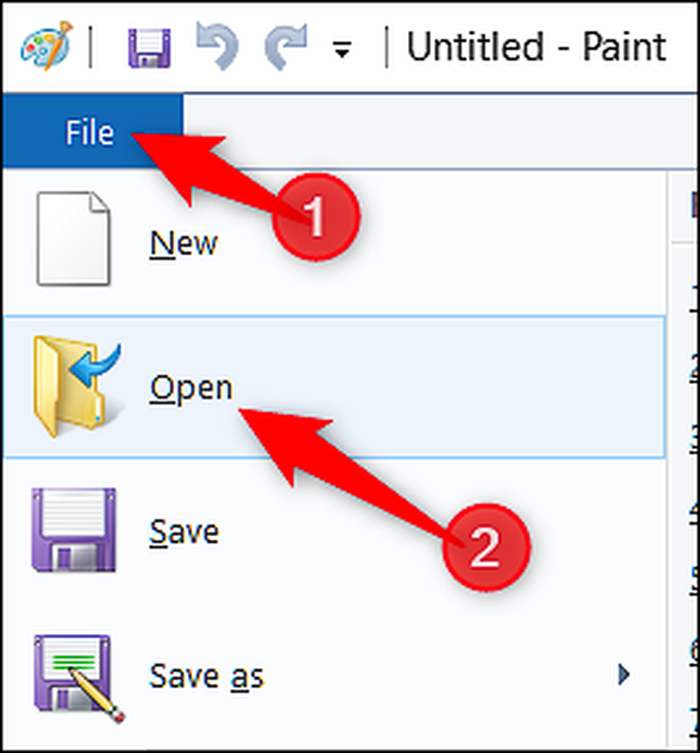This screenshot has width=700, height=753.
Task: Click the blank page New icon
Action: point(74,239)
